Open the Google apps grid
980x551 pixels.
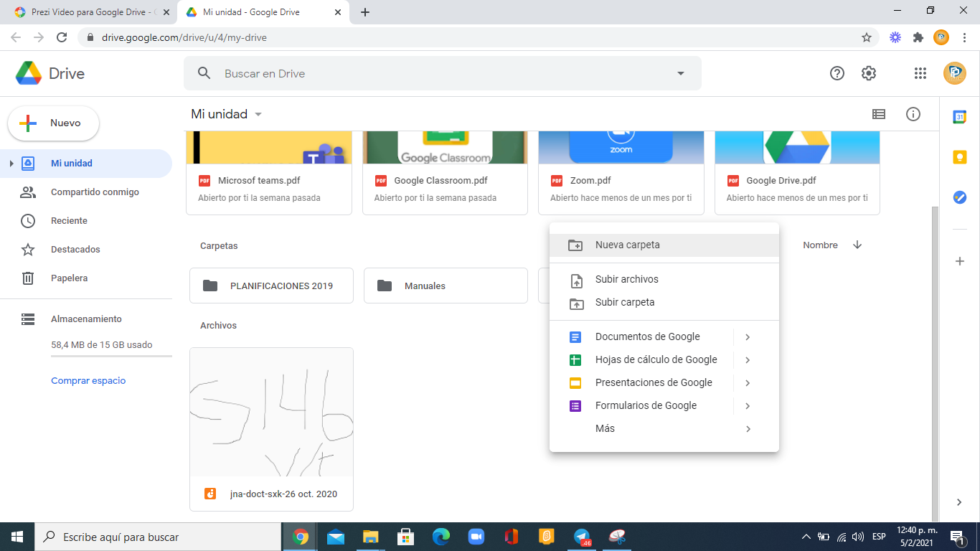pos(920,73)
